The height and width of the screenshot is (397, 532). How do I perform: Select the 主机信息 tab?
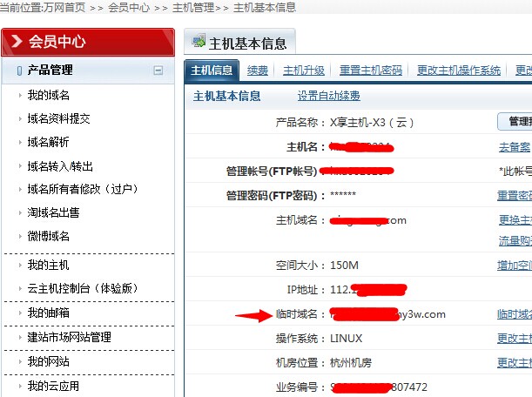point(212,71)
